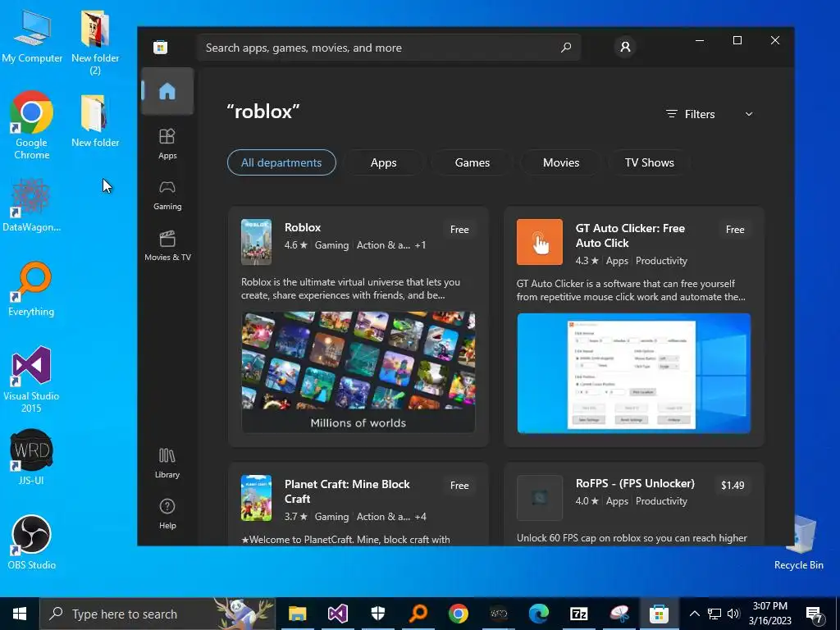Open the Everything search taskbar icon
The width and height of the screenshot is (840, 630).
pos(418,614)
